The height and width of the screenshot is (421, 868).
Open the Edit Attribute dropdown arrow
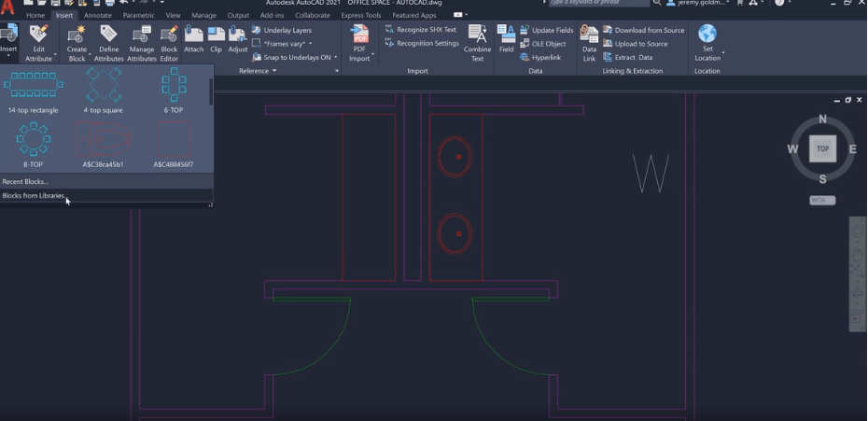[55, 55]
